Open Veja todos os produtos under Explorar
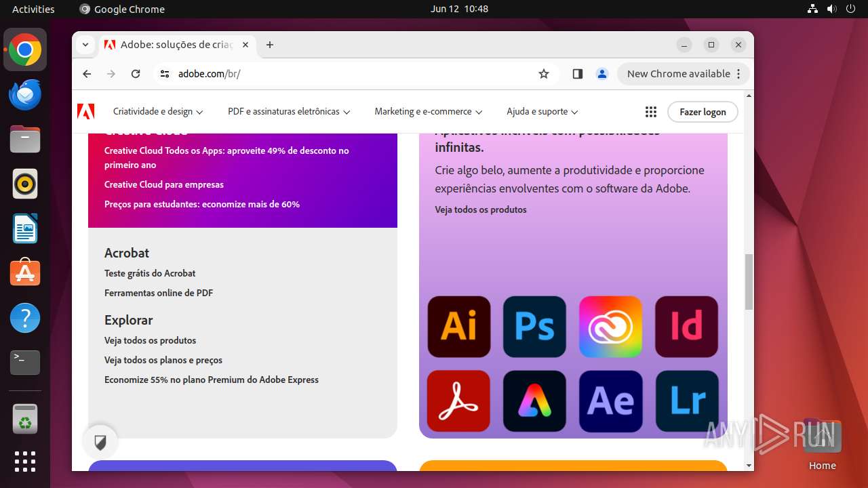Image resolution: width=868 pixels, height=488 pixels. tap(151, 340)
